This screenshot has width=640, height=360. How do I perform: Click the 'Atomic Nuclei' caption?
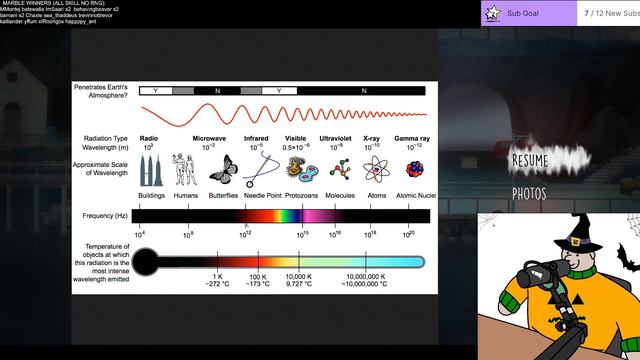(416, 196)
